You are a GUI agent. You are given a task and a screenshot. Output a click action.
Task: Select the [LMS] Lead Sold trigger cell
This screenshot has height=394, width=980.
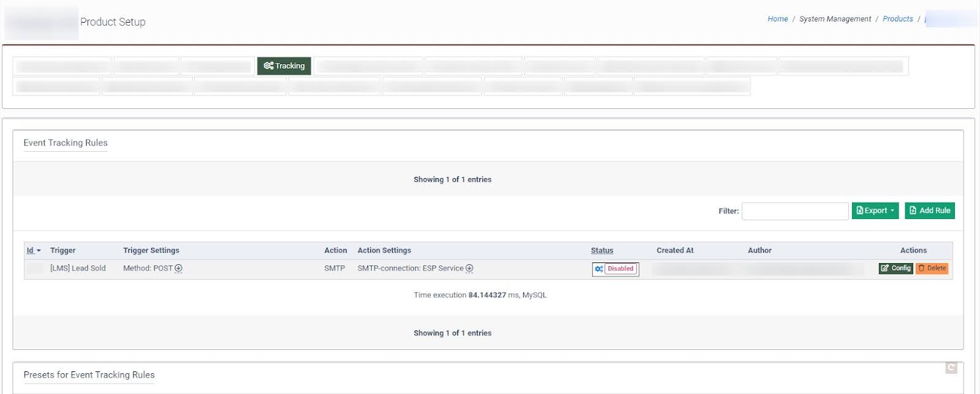pyautogui.click(x=78, y=269)
